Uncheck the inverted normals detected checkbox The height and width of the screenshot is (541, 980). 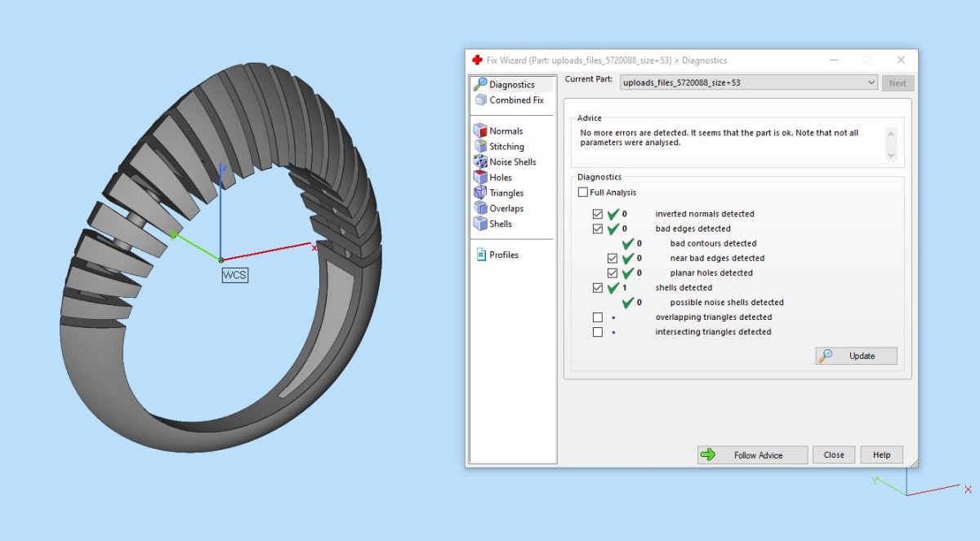(x=598, y=214)
